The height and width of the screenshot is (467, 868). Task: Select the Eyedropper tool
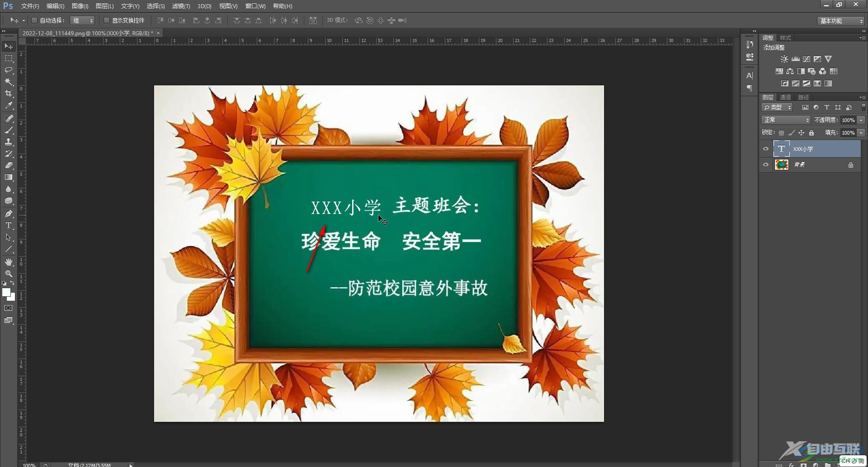[9, 105]
